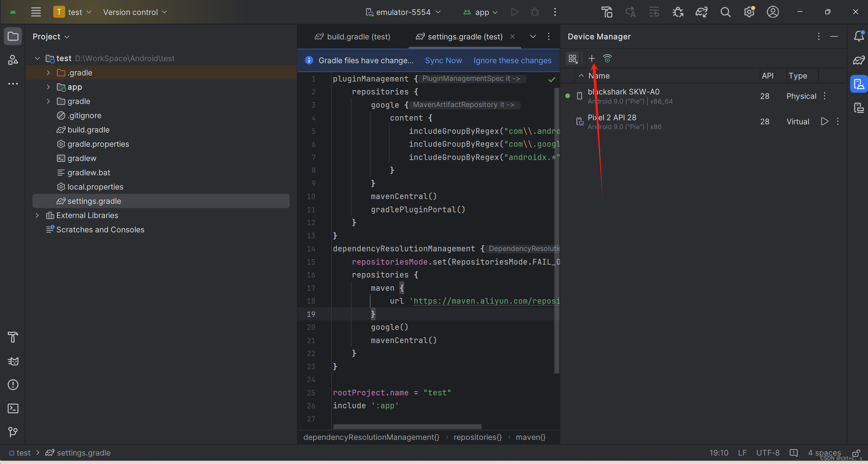Open the user account icon
This screenshot has width=868, height=464.
tap(773, 12)
